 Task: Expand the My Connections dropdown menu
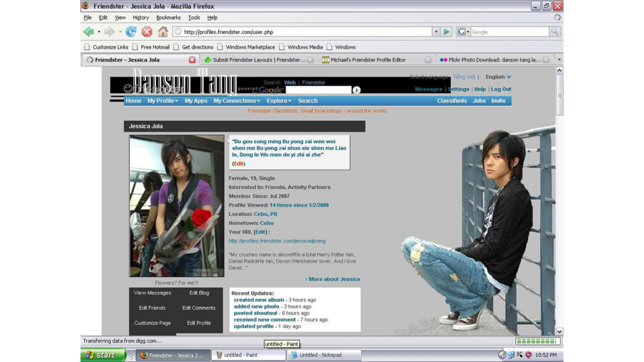click(x=236, y=101)
